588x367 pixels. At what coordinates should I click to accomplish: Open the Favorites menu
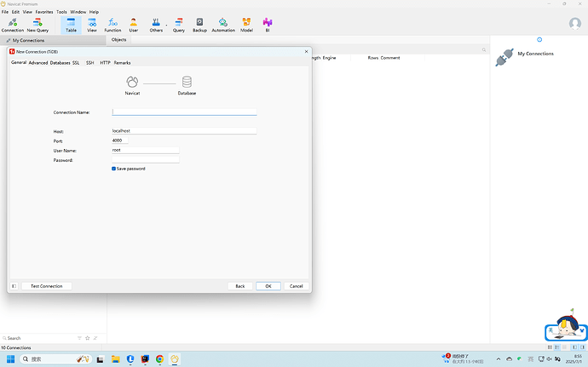[x=44, y=12]
